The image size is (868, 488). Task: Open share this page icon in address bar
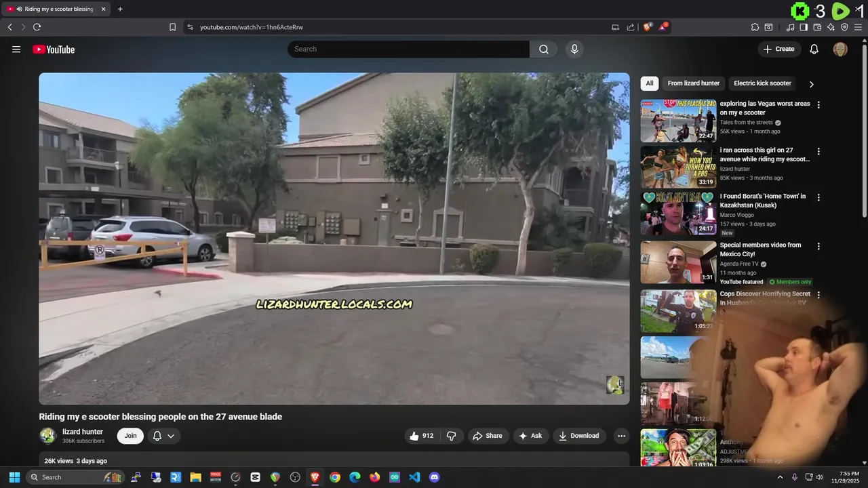coord(631,27)
